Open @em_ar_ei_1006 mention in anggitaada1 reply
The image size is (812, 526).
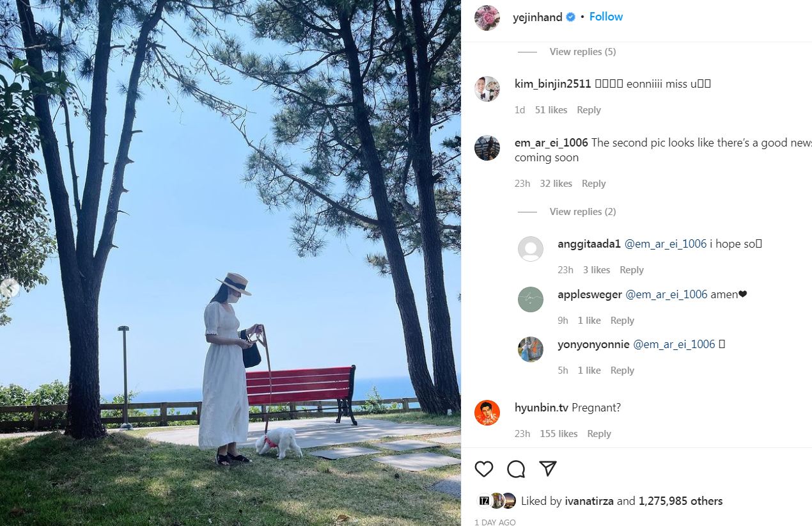click(666, 244)
